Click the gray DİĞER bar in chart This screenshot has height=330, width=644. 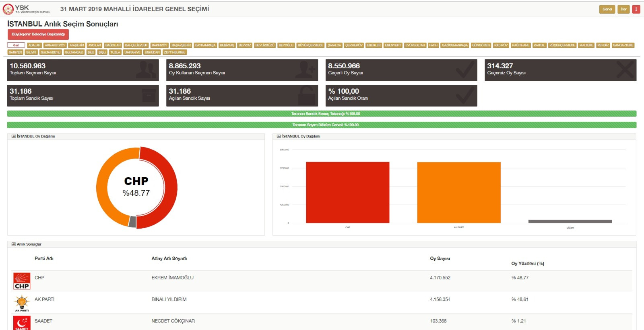coord(570,221)
